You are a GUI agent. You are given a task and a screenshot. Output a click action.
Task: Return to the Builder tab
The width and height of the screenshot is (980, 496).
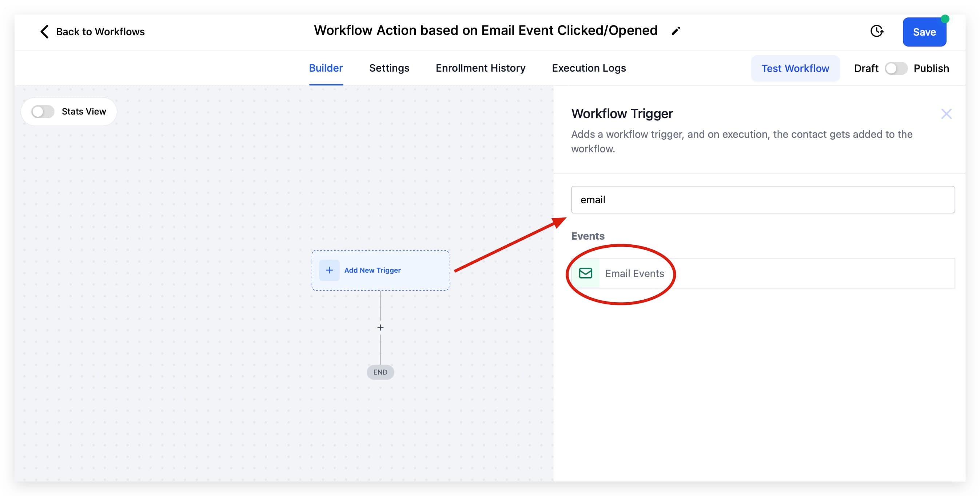(x=326, y=68)
